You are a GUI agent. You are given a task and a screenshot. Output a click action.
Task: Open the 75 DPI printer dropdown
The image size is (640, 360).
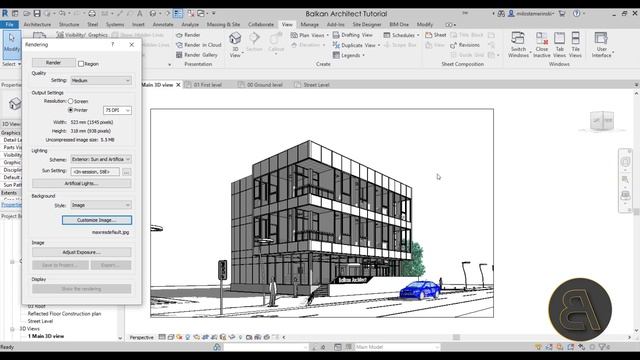coord(118,110)
